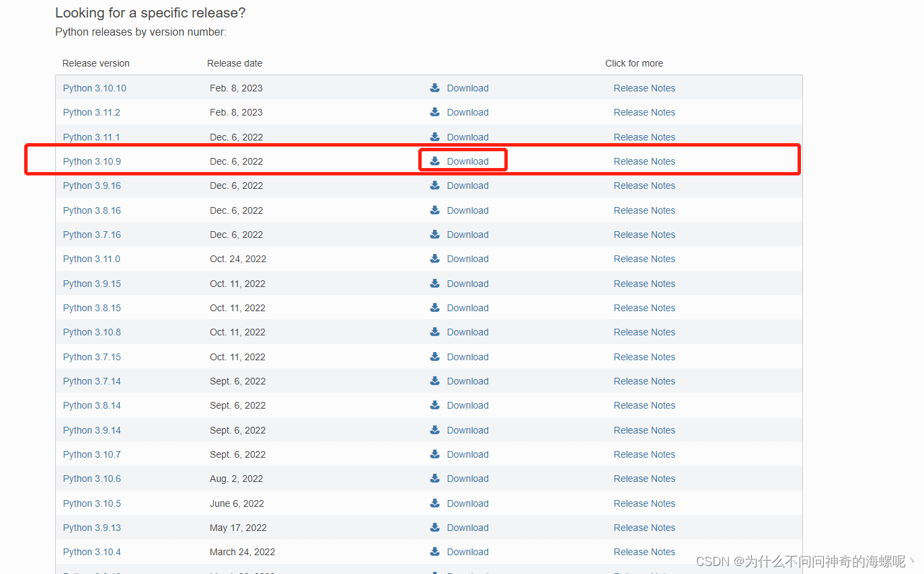Viewport: 924px width, 574px height.
Task: Open the Python 3.9.15 release link
Action: coord(92,284)
